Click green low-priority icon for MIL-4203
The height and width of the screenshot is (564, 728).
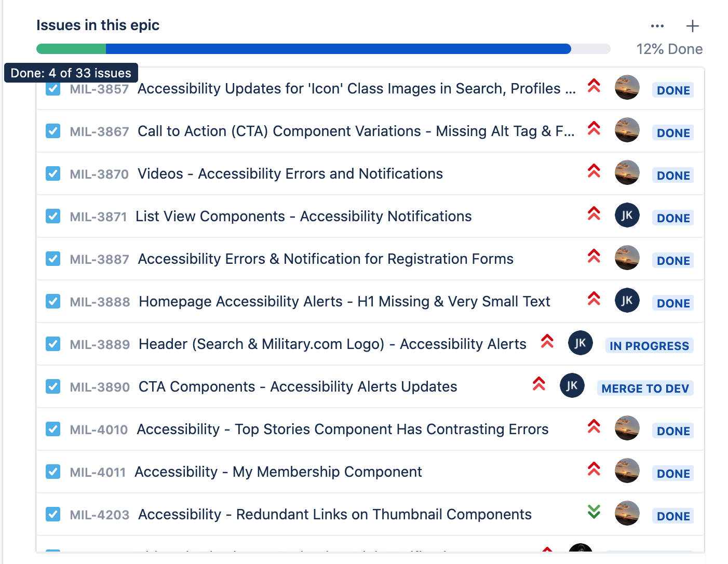(594, 512)
